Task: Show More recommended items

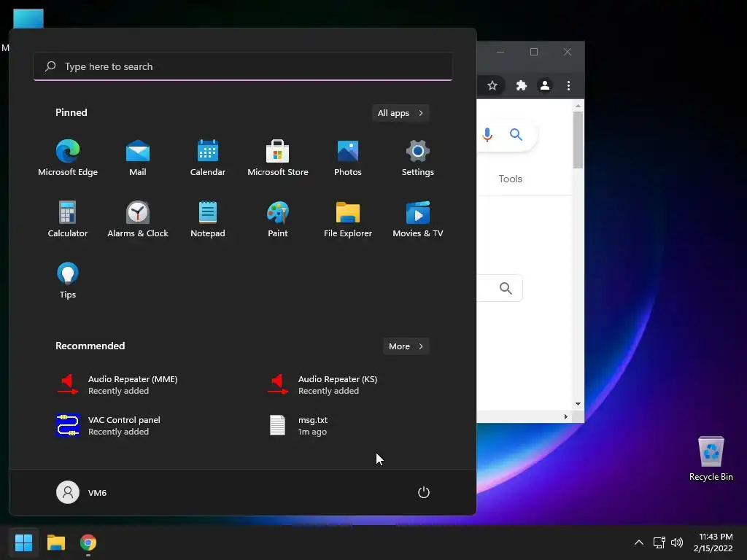Action: click(406, 346)
